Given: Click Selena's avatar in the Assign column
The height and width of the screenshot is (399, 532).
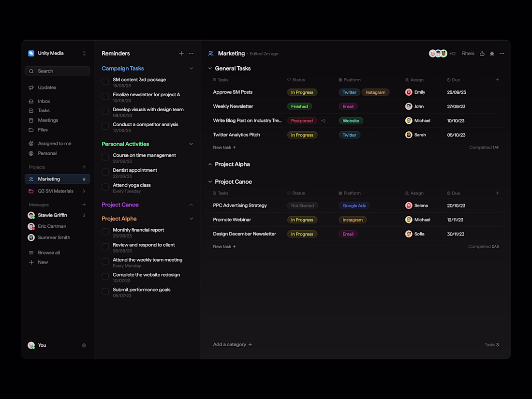Looking at the screenshot, I should point(409,206).
